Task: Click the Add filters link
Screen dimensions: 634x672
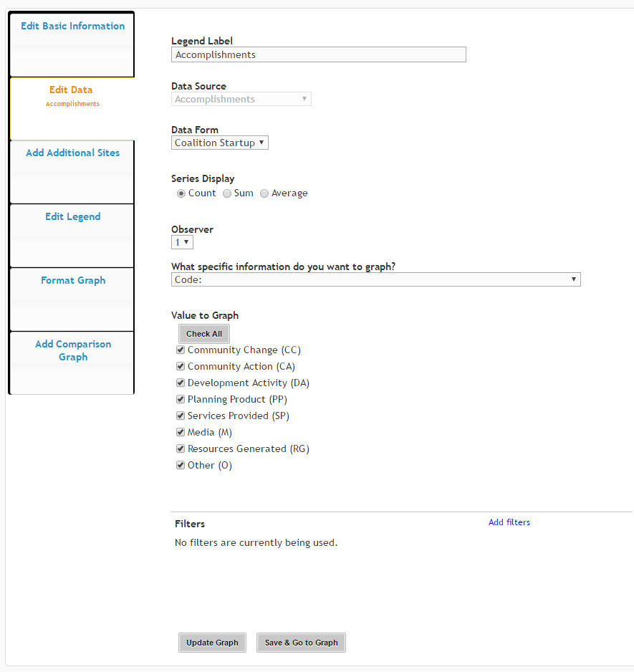Action: (x=509, y=522)
